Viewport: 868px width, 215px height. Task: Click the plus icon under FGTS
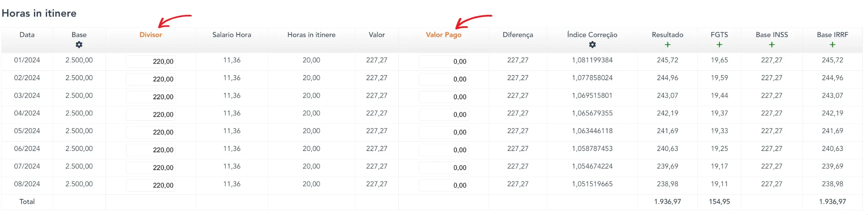(719, 45)
